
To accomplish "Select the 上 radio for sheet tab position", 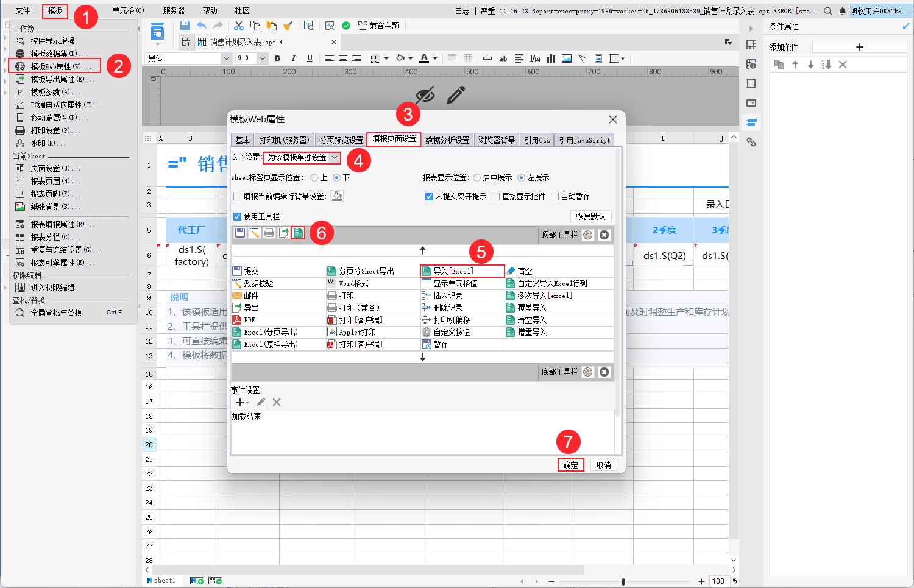I will click(314, 177).
